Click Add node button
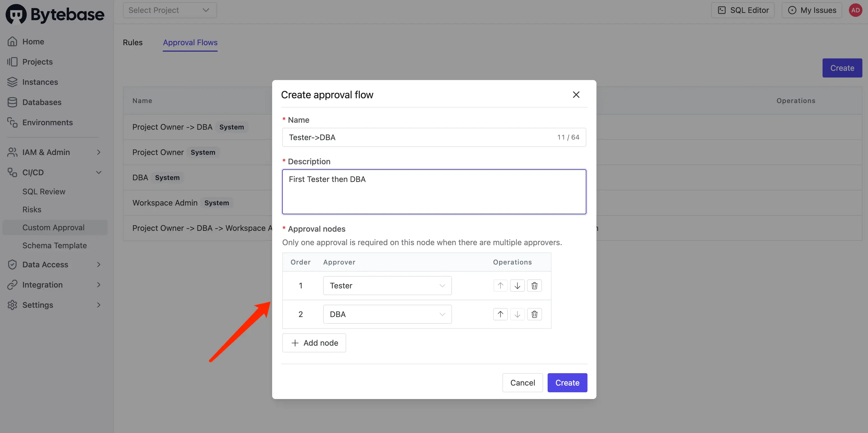 click(314, 343)
